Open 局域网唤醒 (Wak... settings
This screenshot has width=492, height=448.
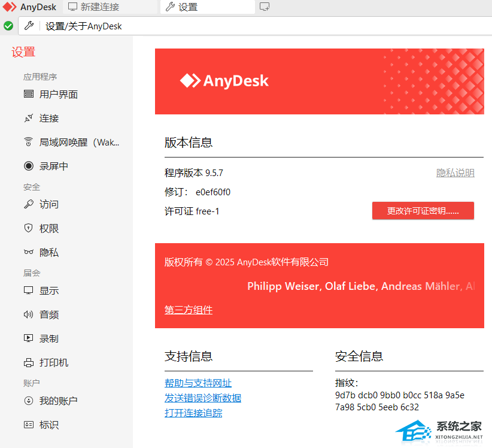tap(79, 142)
